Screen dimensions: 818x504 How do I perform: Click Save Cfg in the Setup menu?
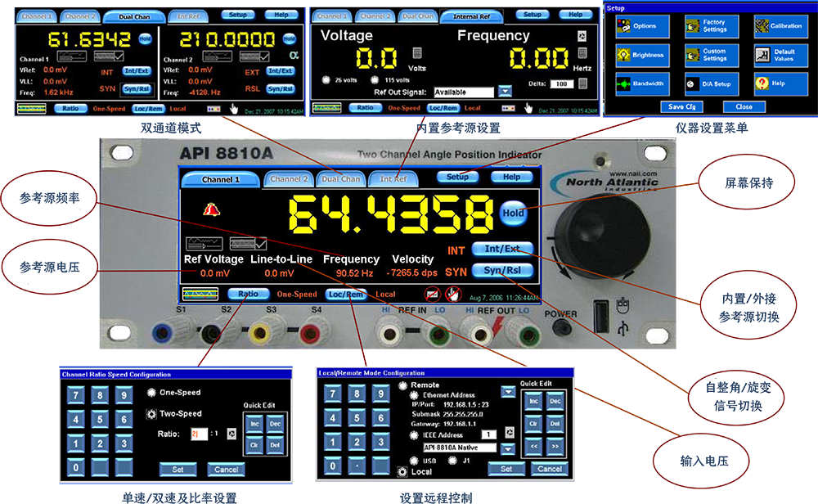tap(682, 107)
